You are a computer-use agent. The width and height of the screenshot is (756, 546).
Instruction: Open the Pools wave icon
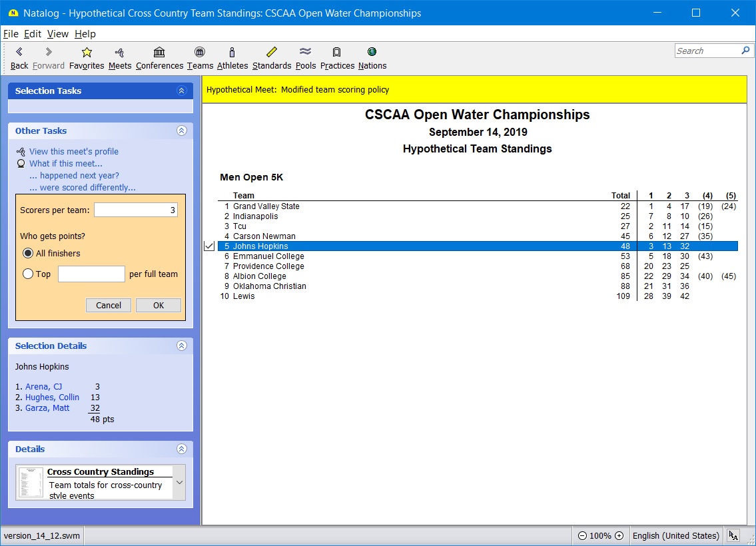coord(306,53)
